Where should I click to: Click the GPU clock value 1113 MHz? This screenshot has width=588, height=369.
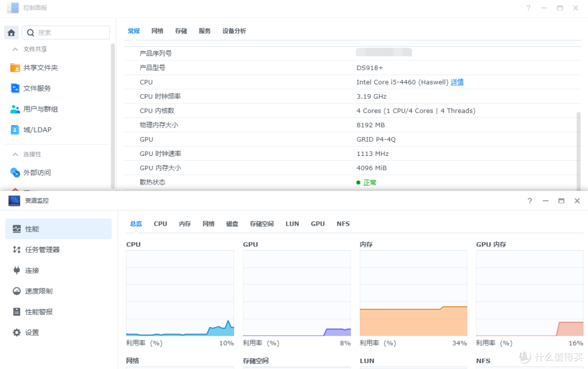(372, 154)
